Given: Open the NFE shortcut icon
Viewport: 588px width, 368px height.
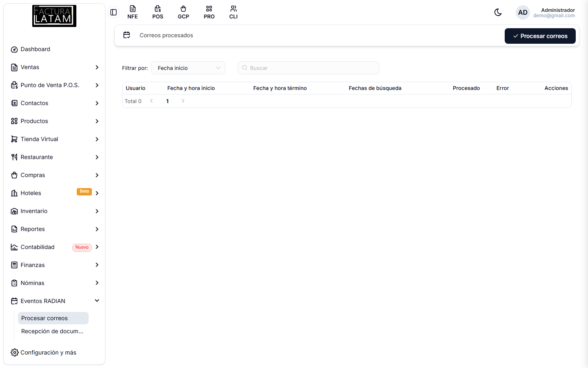Looking at the screenshot, I should point(132,12).
